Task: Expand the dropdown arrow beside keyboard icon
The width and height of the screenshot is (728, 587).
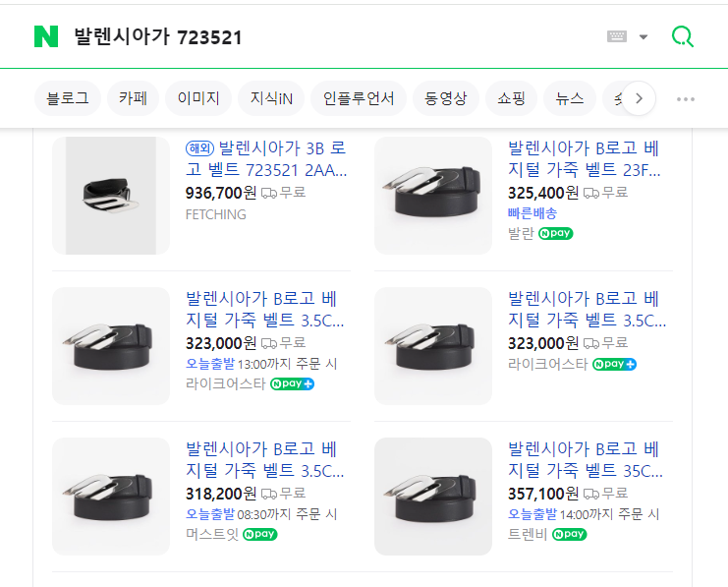Action: 644,36
